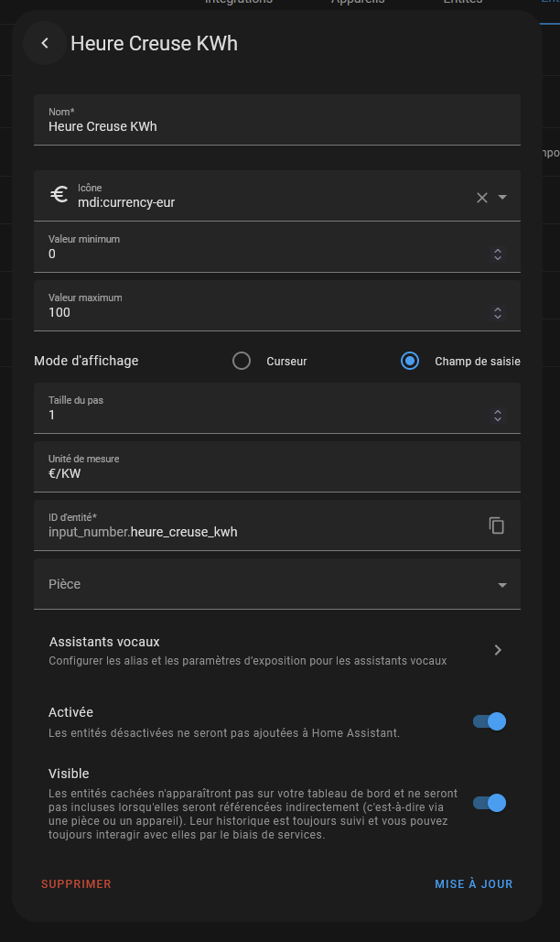The width and height of the screenshot is (560, 942).
Task: Clear the icon field with X
Action: (x=482, y=198)
